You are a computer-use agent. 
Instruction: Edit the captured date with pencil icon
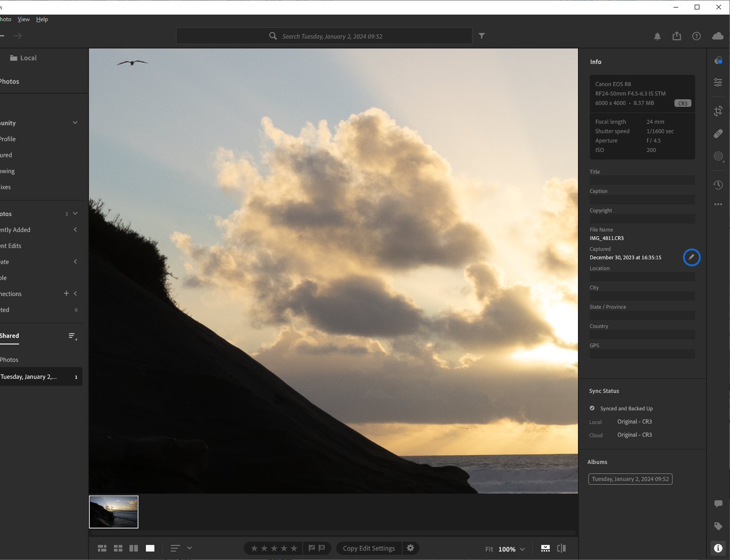tap(692, 257)
